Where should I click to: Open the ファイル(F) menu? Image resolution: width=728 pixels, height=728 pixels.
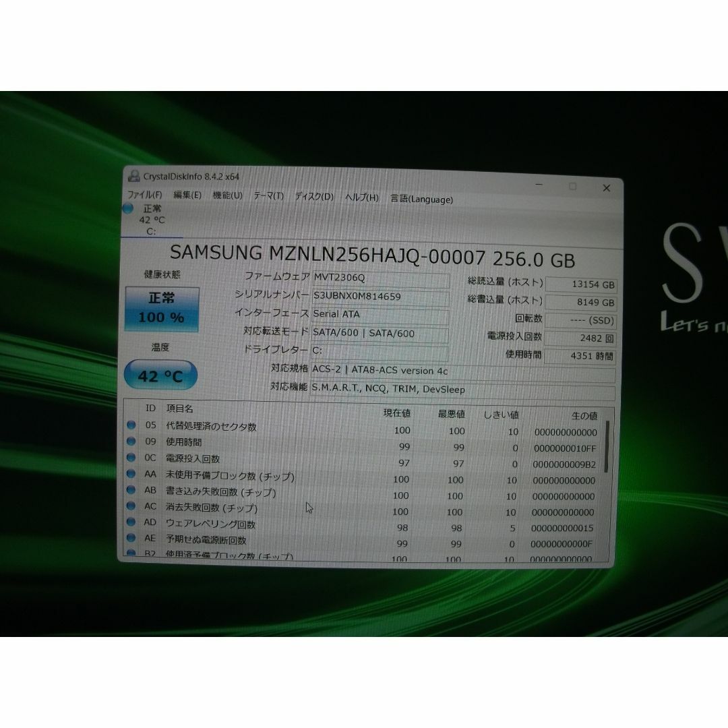[x=144, y=195]
